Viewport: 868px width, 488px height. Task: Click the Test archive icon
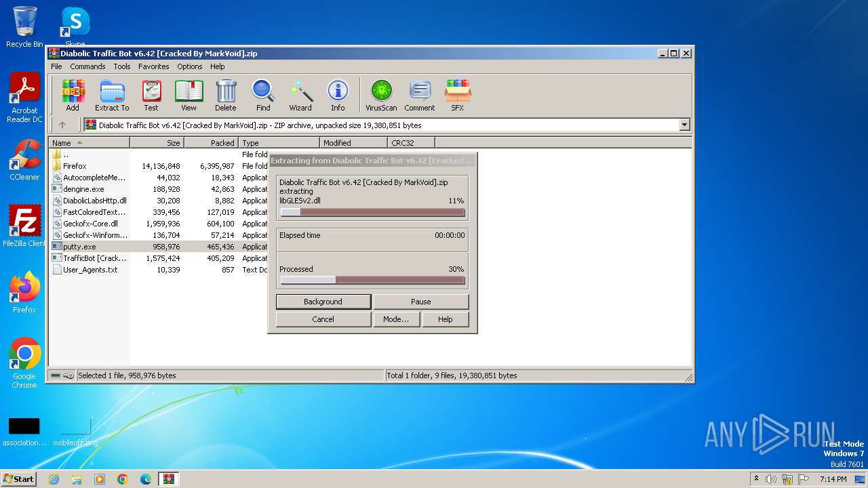[x=151, y=95]
